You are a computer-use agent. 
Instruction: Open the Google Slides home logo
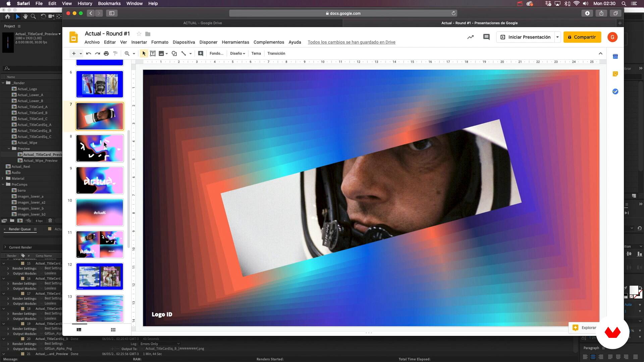click(x=73, y=37)
